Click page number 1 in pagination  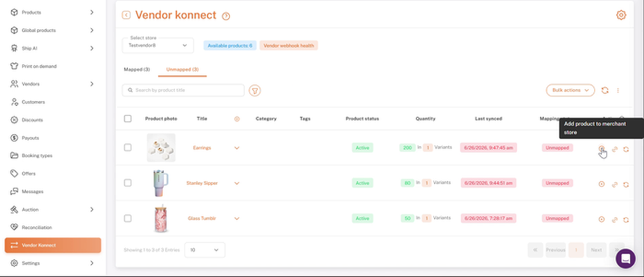576,250
